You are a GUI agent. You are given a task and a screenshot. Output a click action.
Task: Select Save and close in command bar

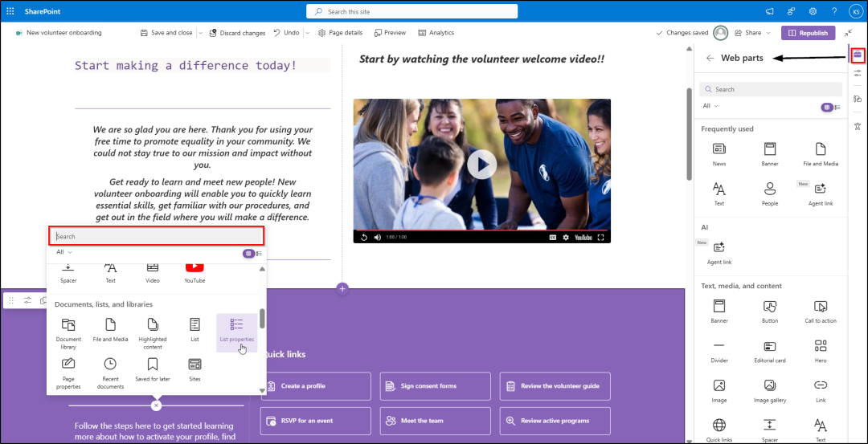pyautogui.click(x=166, y=33)
